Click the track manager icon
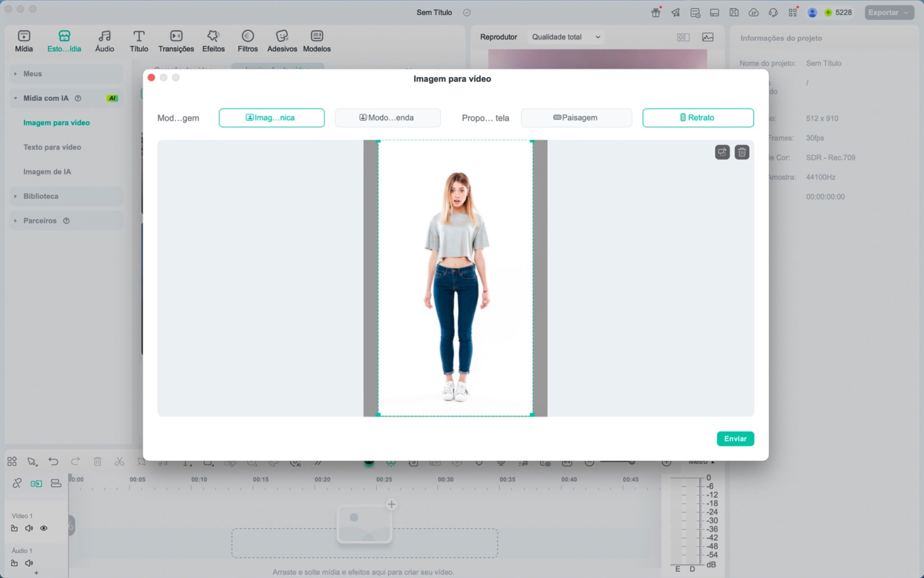 click(x=56, y=483)
